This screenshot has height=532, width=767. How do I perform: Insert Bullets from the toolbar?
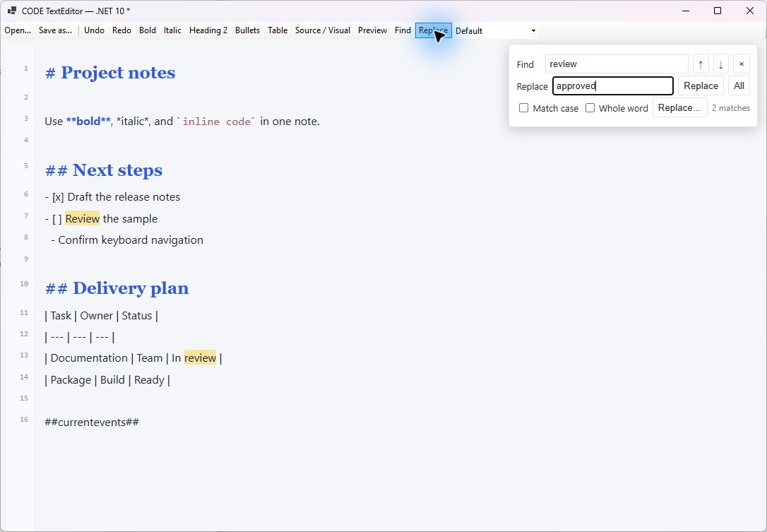coord(247,30)
